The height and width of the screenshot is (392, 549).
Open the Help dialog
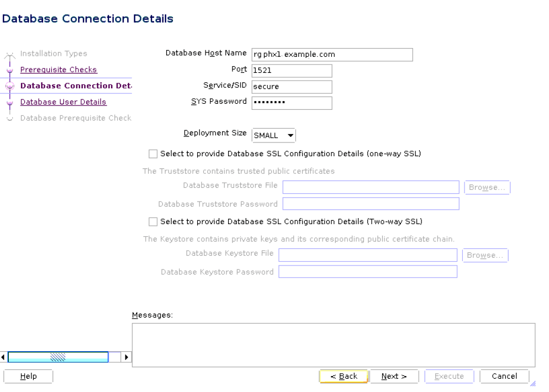[28, 376]
